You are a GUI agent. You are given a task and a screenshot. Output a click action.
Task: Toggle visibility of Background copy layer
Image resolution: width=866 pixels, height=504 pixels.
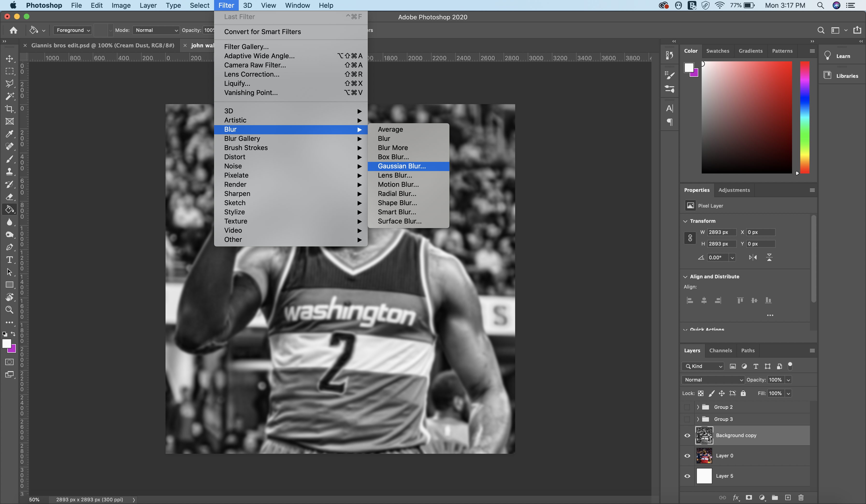click(687, 435)
